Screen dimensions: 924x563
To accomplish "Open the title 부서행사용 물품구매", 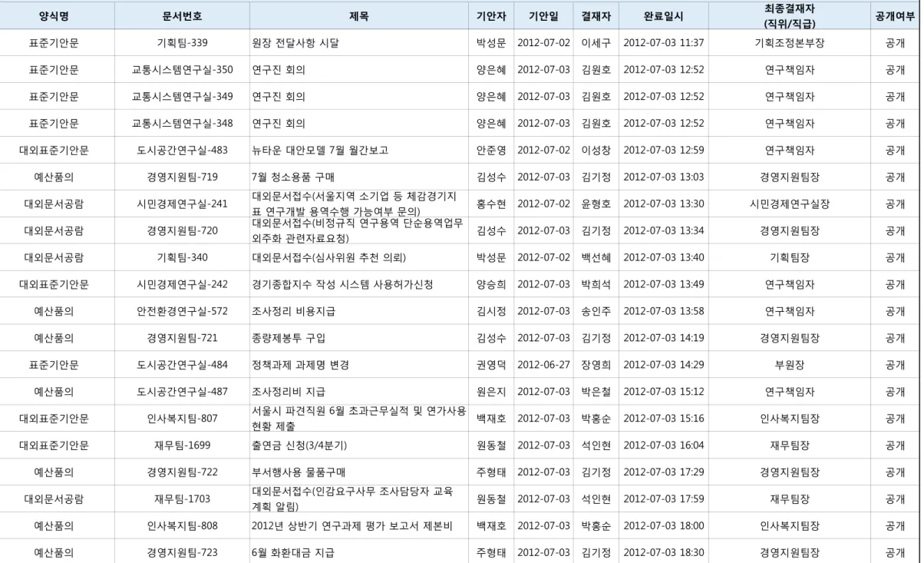I will click(298, 473).
